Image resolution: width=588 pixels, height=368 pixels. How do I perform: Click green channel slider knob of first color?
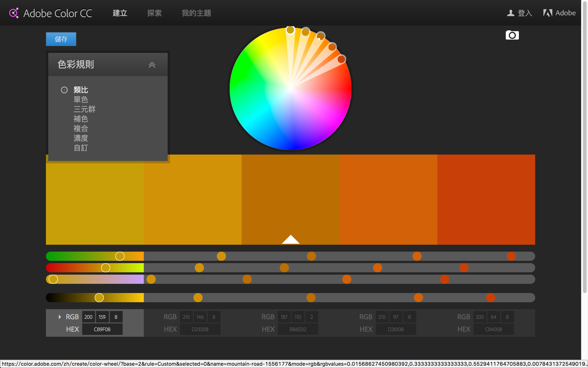click(105, 268)
